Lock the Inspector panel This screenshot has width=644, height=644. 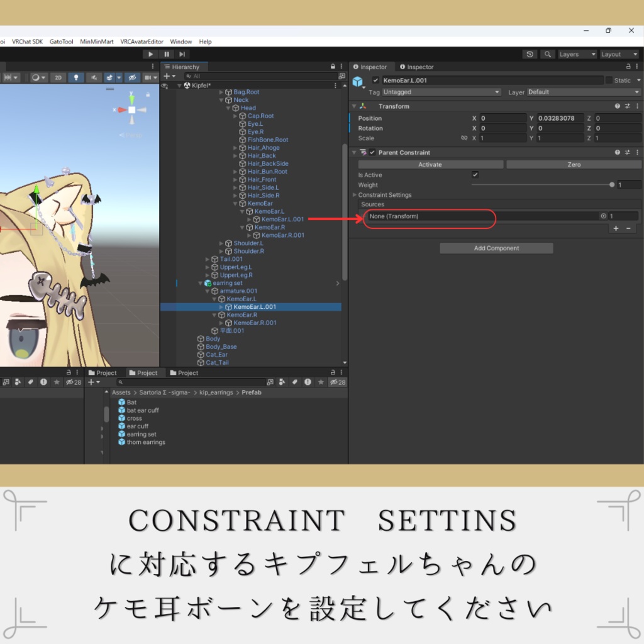point(628,67)
